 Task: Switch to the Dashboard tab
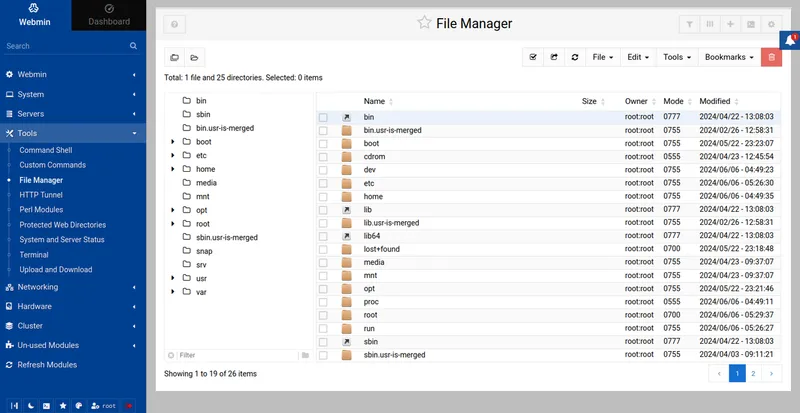click(x=108, y=15)
